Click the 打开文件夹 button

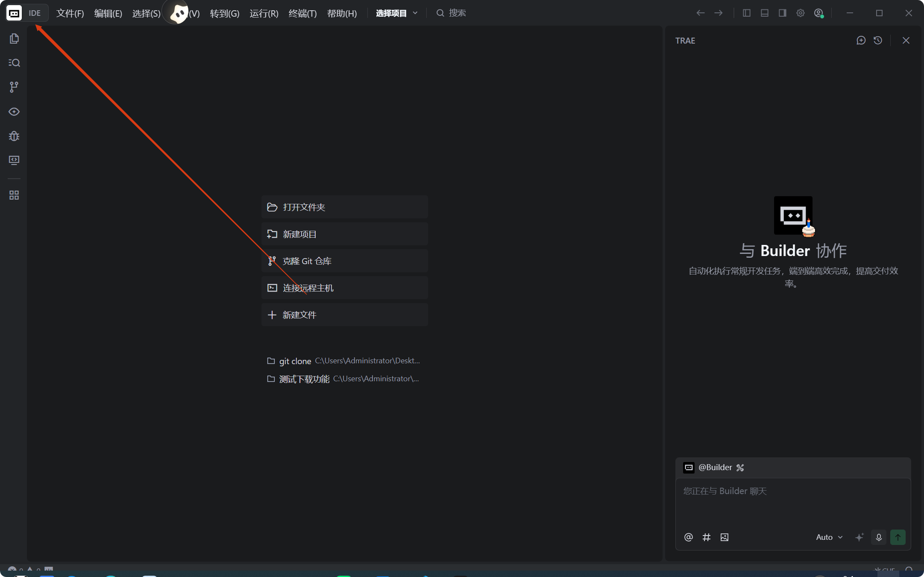[344, 207]
